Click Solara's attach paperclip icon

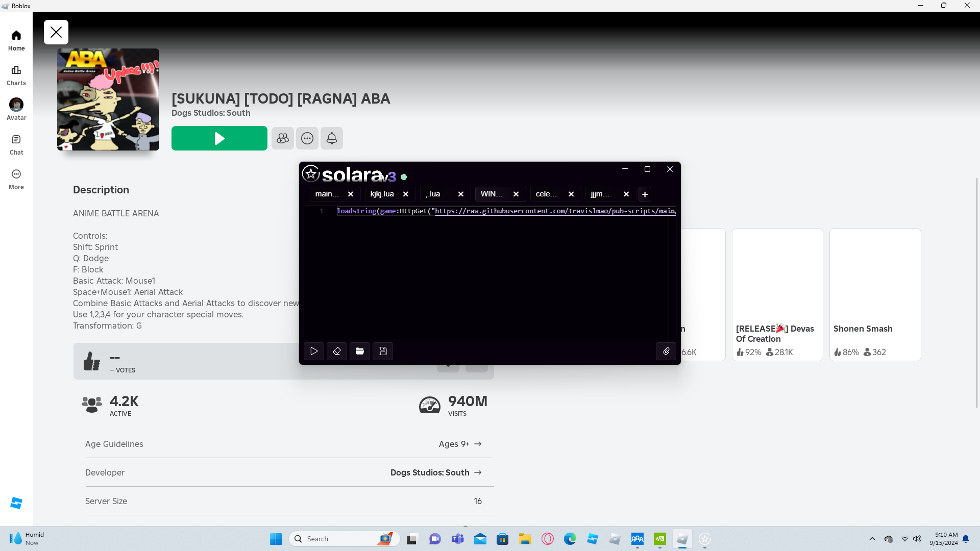tap(666, 351)
